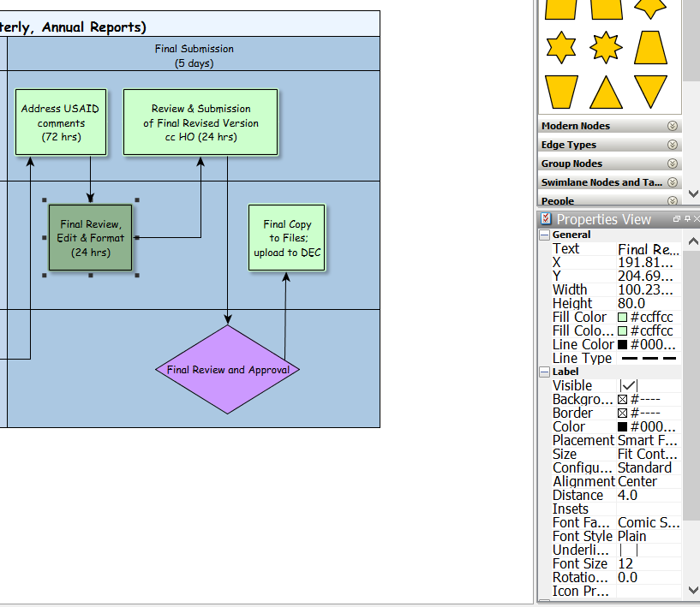Pick the eight-pointed star shape
The image size is (700, 607).
tap(607, 46)
